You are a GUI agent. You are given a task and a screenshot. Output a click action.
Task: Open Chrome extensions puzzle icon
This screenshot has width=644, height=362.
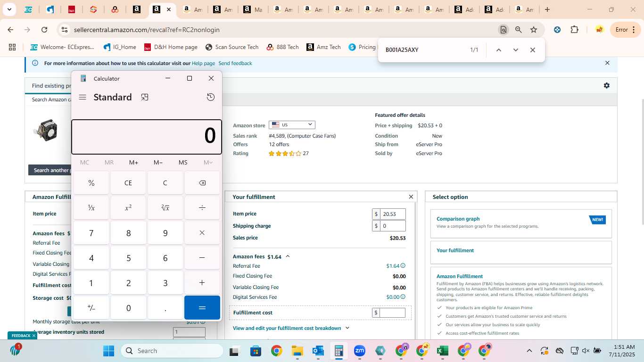[x=574, y=30]
